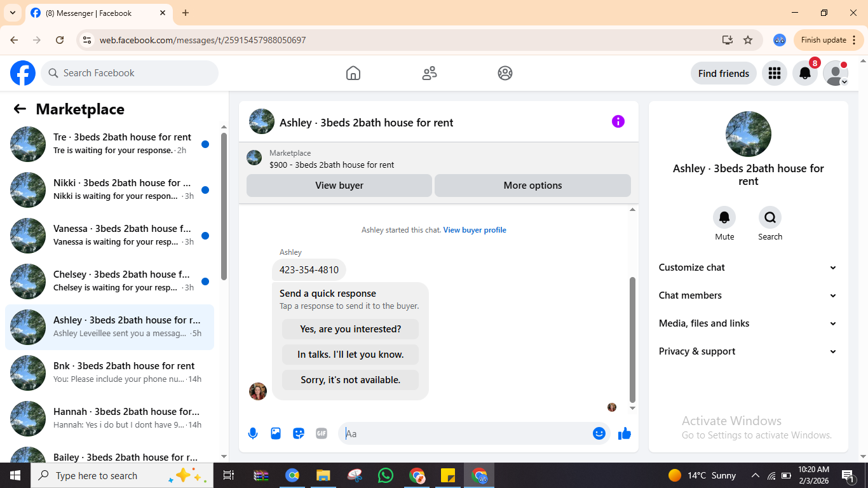Expand the Customize chat section
Image resolution: width=868 pixels, height=488 pixels.
point(748,268)
